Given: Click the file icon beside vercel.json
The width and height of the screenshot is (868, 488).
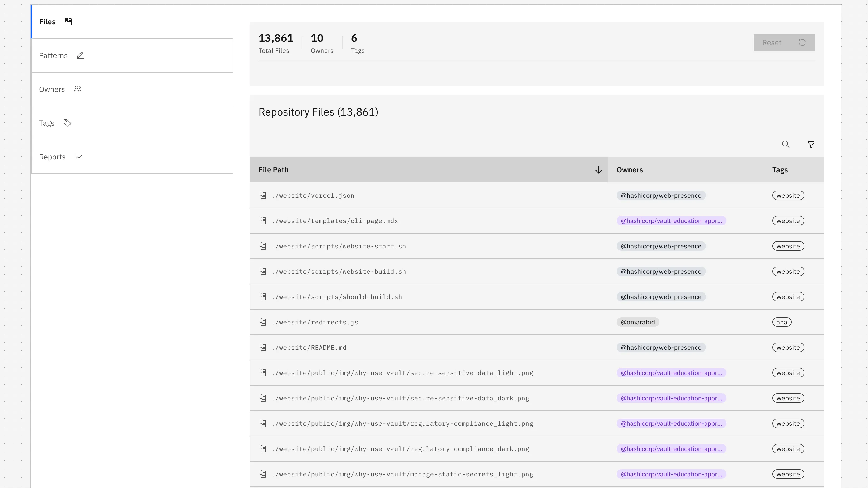Looking at the screenshot, I should [263, 195].
